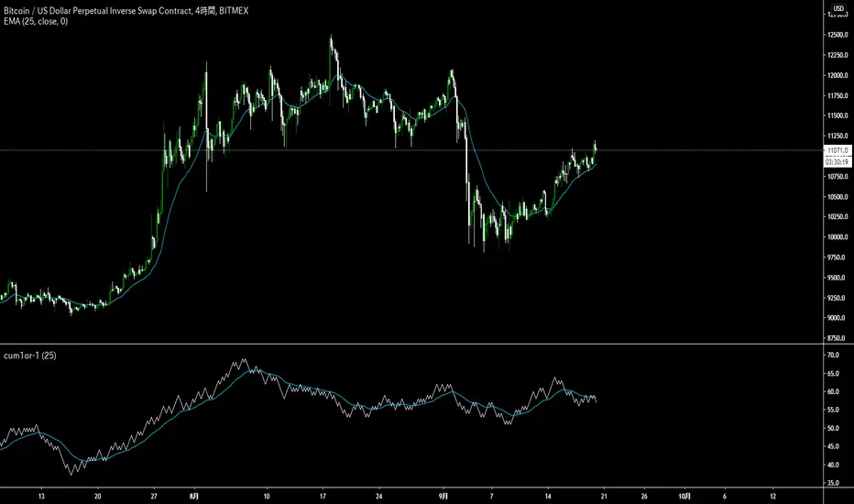Click the 10月 label on time axis
Screen dimensions: 854x504
click(x=684, y=497)
